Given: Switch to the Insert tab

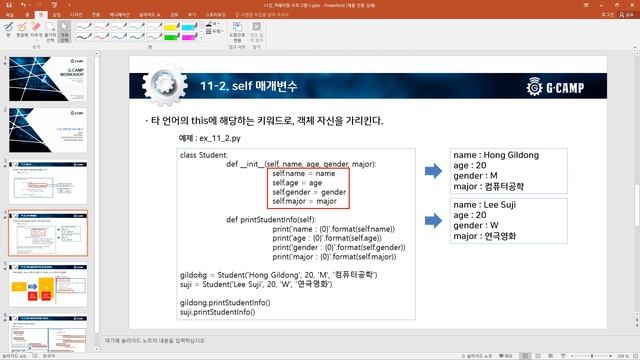Looking at the screenshot, I should [56, 15].
